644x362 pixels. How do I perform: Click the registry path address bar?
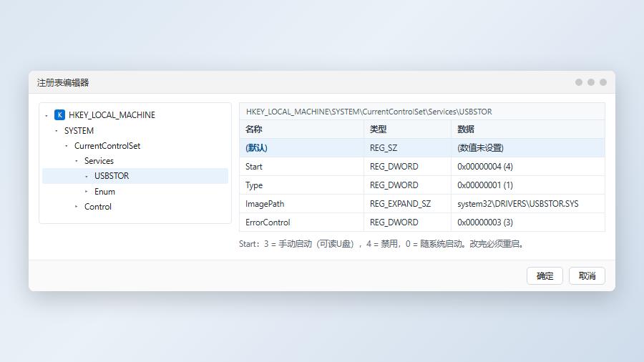pyautogui.click(x=421, y=112)
